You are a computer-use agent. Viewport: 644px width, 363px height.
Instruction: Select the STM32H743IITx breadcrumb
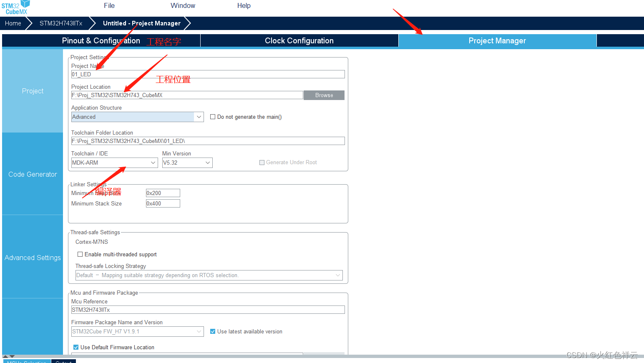pos(61,23)
